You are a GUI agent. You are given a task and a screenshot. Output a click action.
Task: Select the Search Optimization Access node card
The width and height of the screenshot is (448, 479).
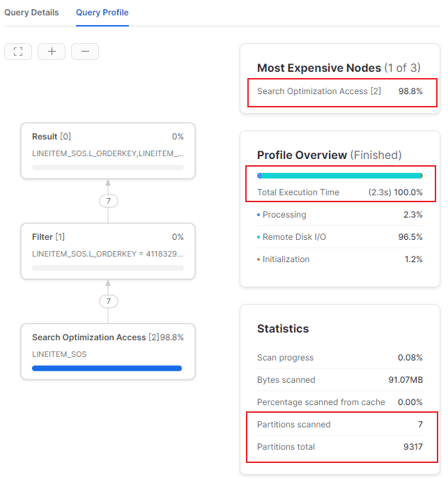tap(108, 351)
